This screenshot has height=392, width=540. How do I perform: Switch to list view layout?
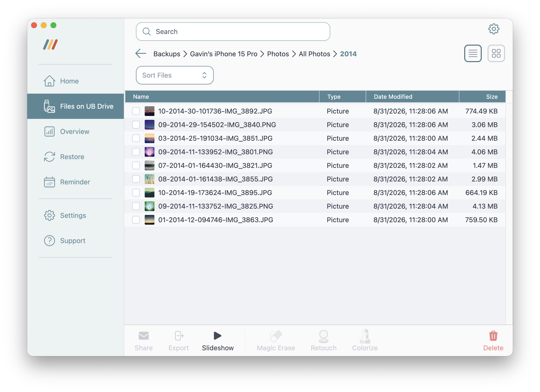(473, 53)
